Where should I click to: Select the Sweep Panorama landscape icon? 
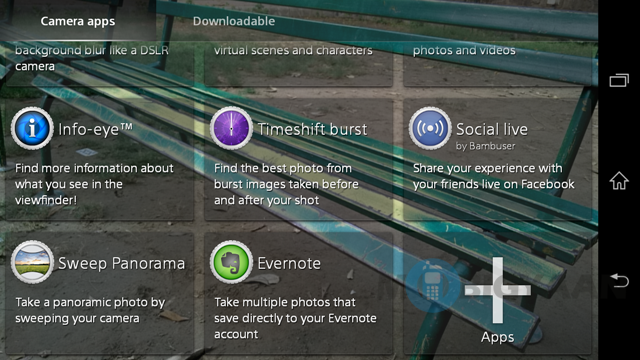pyautogui.click(x=32, y=262)
